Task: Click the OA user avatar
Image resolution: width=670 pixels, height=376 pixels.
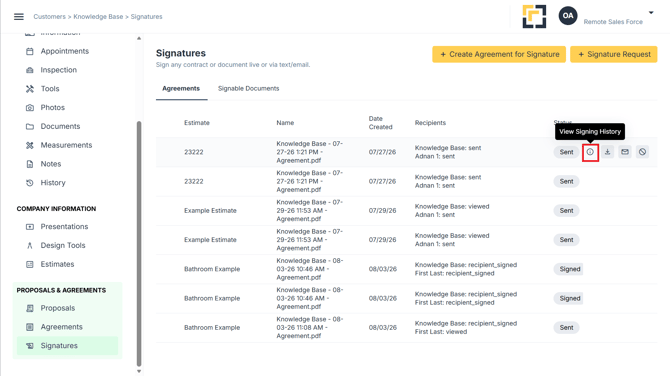Action: click(x=568, y=16)
